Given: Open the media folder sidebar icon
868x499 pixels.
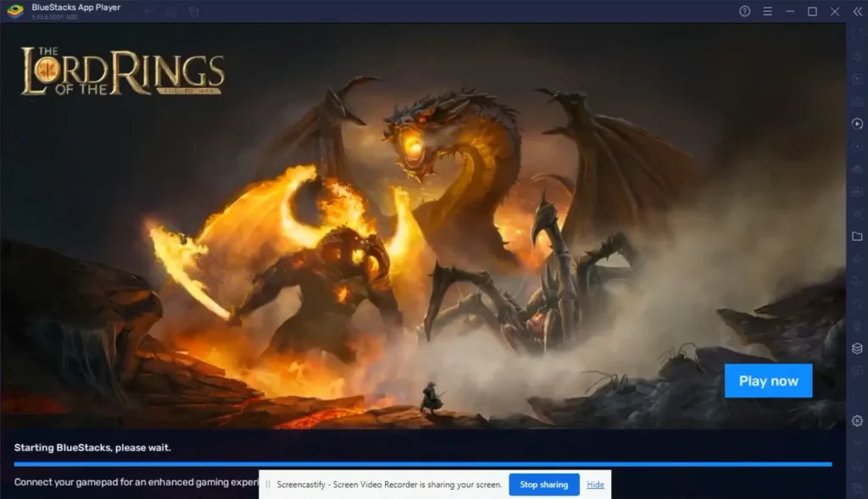Looking at the screenshot, I should (x=857, y=236).
